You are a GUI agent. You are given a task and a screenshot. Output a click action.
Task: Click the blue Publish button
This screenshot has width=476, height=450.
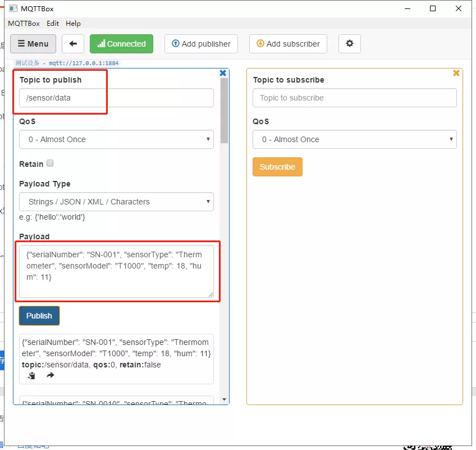tap(39, 316)
